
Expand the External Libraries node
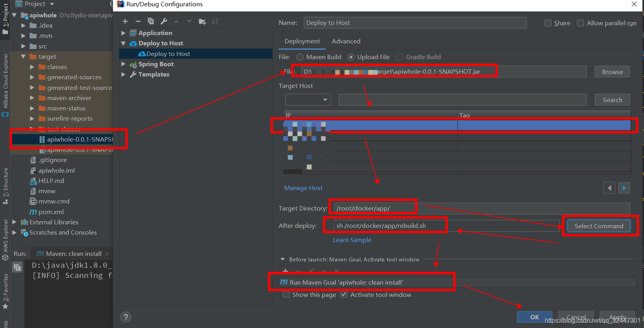tap(15, 222)
